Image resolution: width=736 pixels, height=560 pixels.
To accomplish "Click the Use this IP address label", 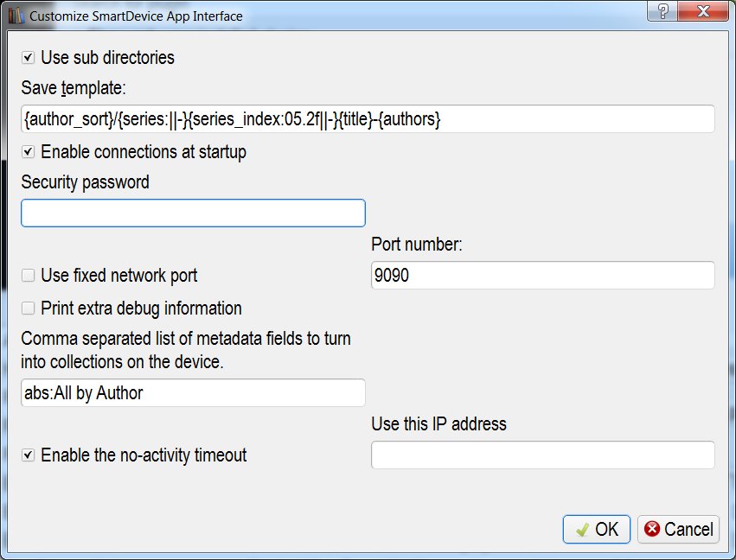I will [438, 424].
